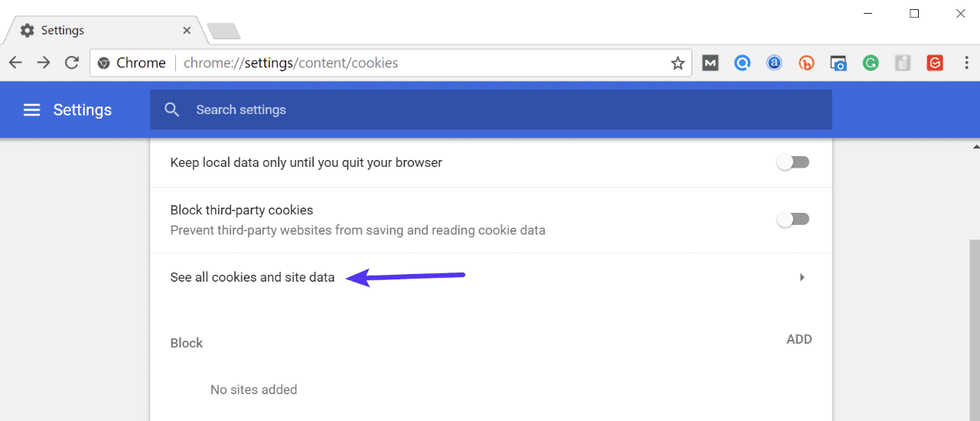This screenshot has height=421, width=980.
Task: Launch the screenshot camera extension
Action: tap(838, 64)
